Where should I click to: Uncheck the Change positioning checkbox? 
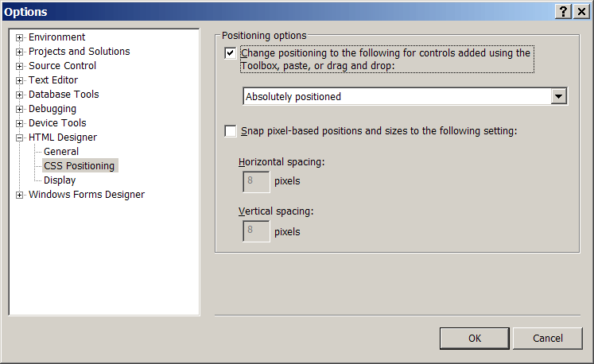point(231,53)
